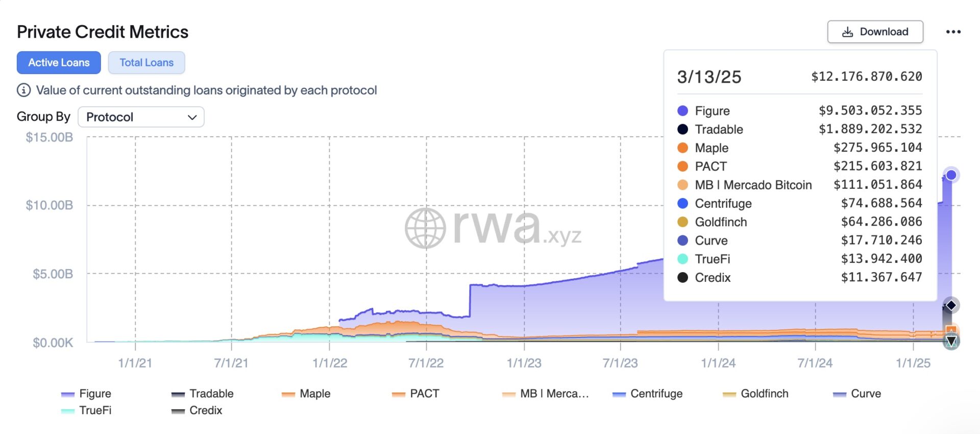Hide the Centrifuge series via legend
The image size is (980, 434).
(x=647, y=394)
